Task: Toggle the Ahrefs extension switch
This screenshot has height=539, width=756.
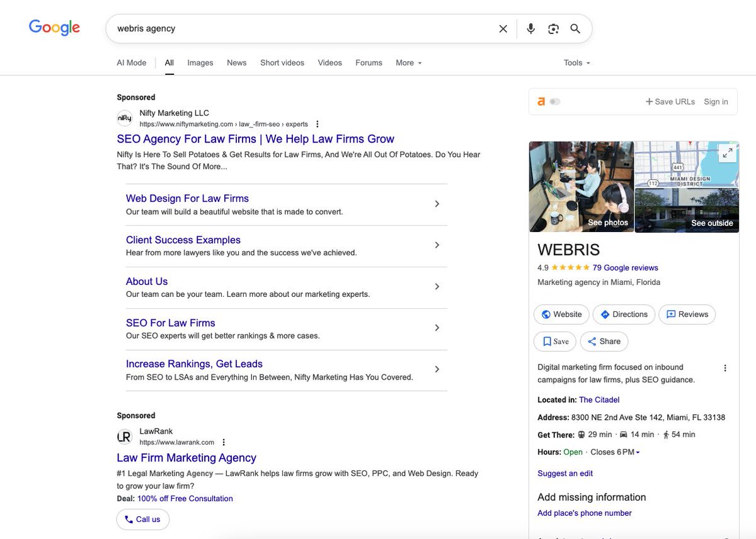Action: click(555, 101)
